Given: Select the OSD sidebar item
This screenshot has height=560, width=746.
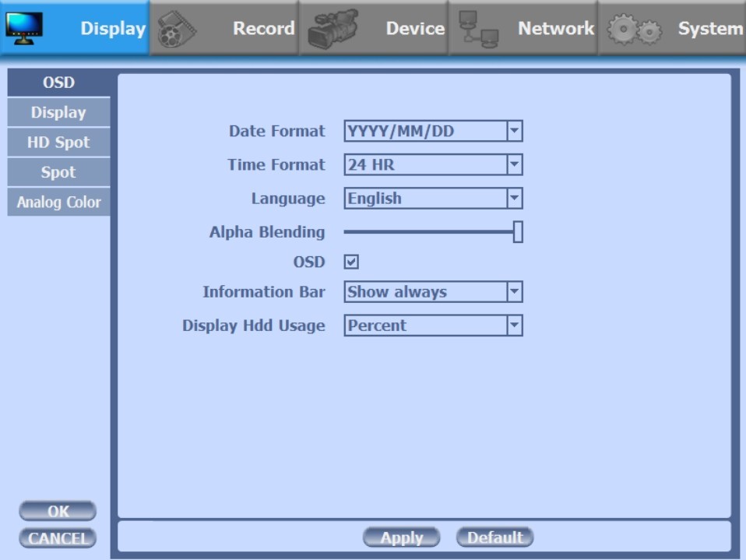Looking at the screenshot, I should 58,83.
